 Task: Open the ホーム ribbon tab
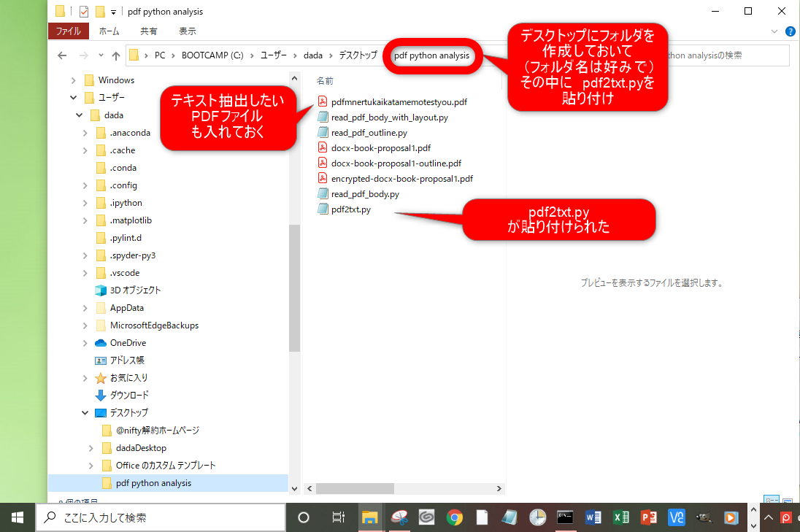pos(109,31)
